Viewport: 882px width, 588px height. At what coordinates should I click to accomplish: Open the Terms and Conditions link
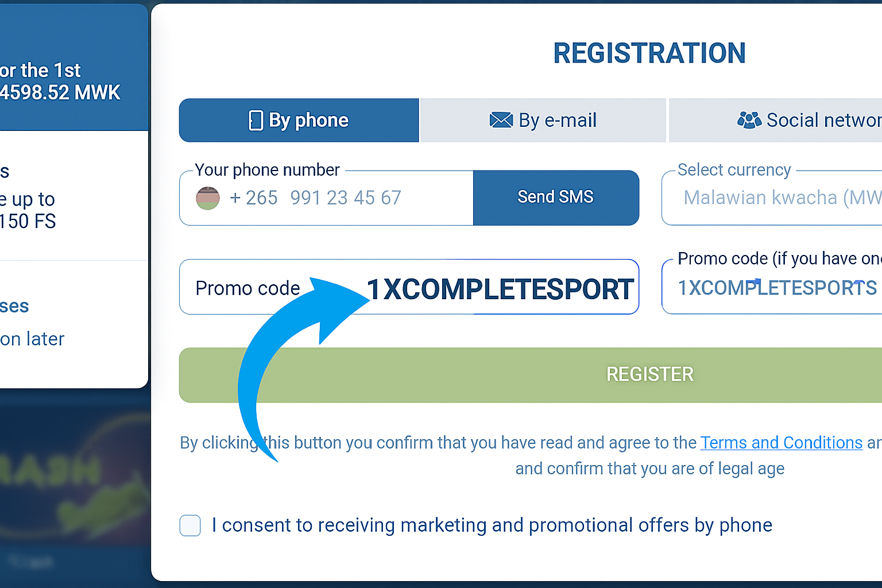point(781,443)
